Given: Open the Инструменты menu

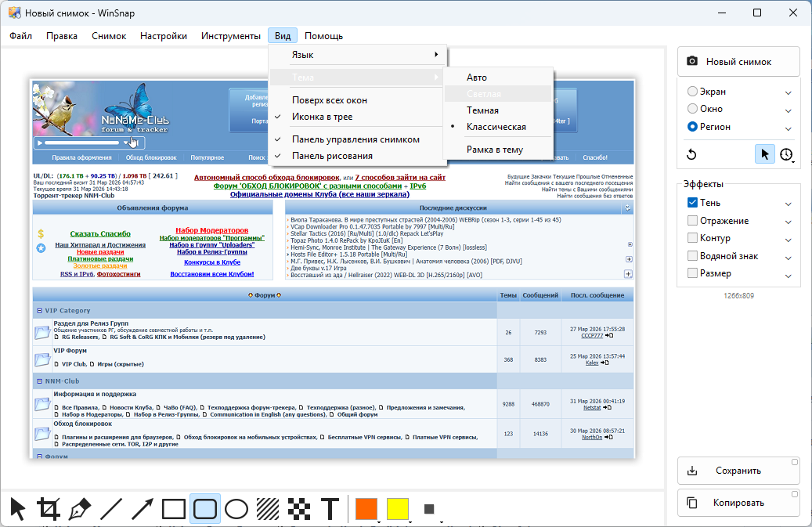Looking at the screenshot, I should (x=230, y=36).
